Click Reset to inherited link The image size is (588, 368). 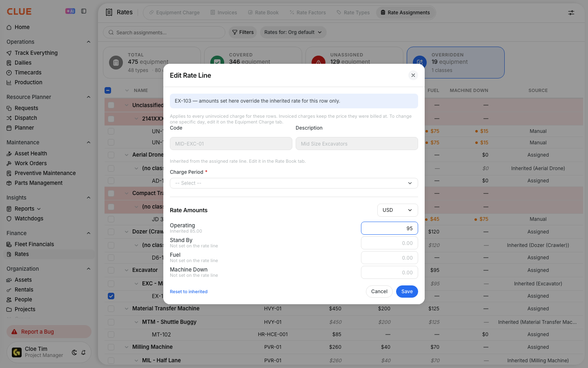click(x=189, y=292)
